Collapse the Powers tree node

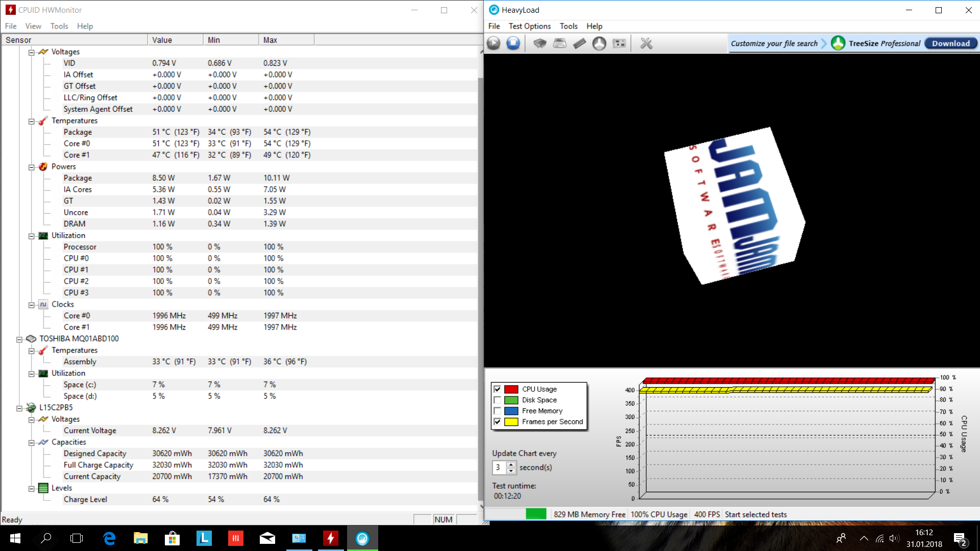coord(32,167)
